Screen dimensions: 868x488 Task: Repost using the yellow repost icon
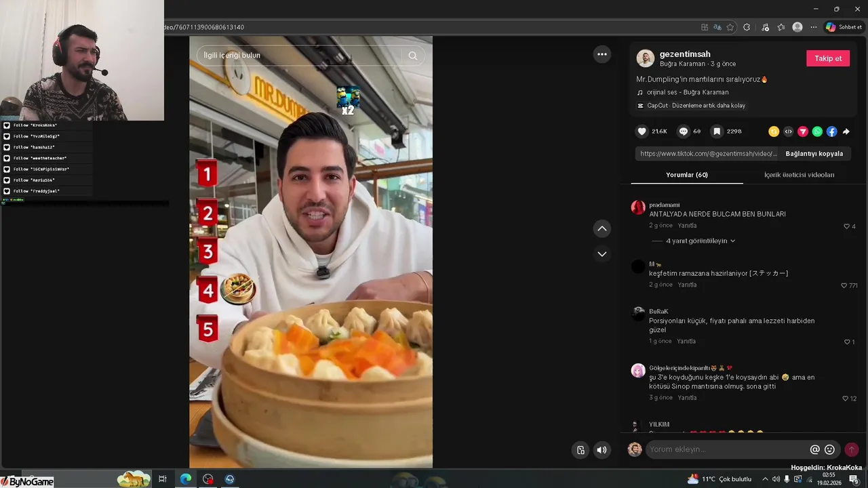[x=774, y=131]
